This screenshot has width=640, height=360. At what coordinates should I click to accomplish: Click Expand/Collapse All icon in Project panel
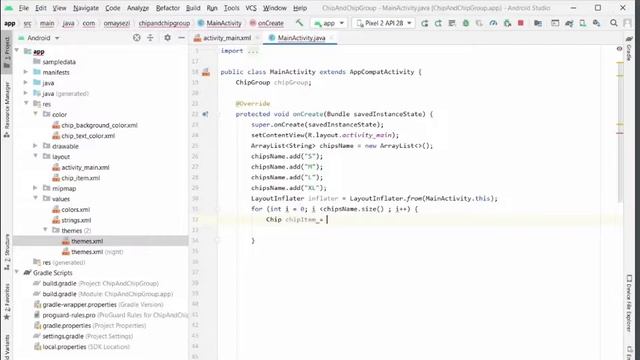pyautogui.click(x=150, y=38)
